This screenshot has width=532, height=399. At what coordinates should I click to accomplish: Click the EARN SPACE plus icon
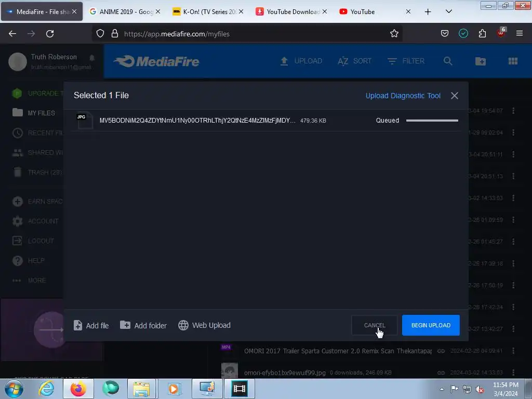click(17, 202)
